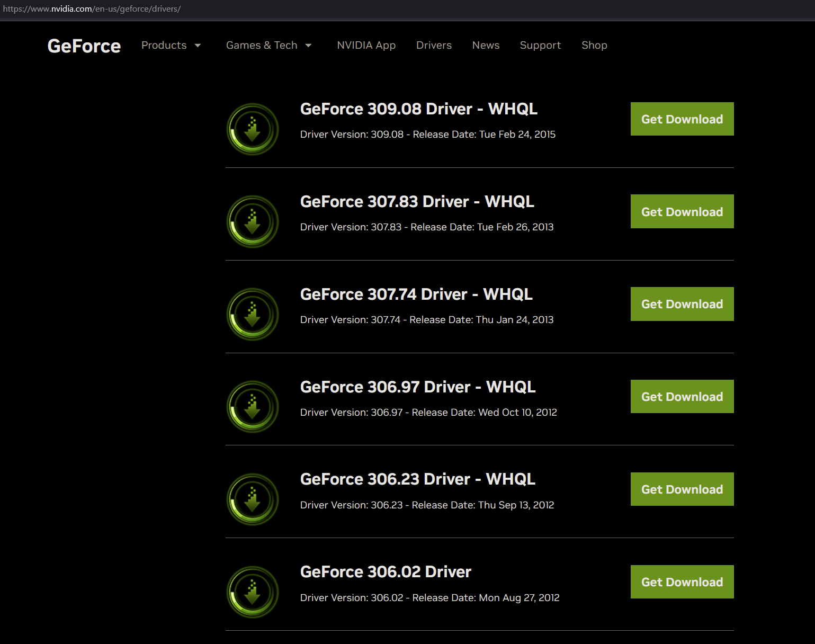Open the GeForce 307.83 Driver - WHQL title

click(x=417, y=202)
